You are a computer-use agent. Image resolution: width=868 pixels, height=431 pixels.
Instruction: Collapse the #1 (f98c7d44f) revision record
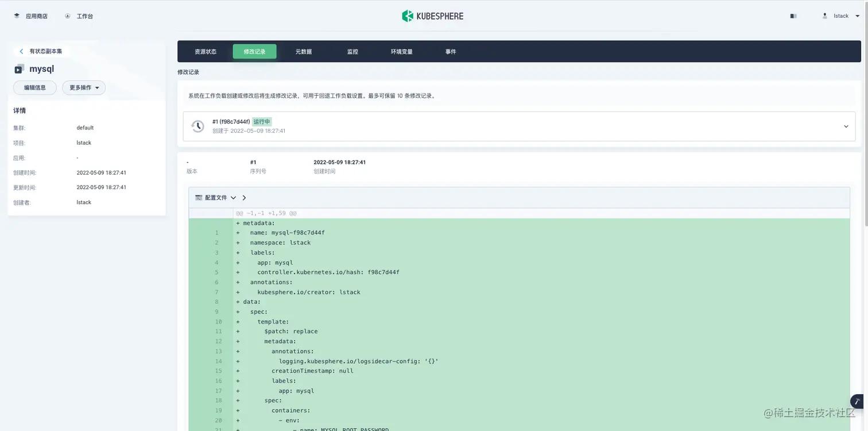tap(846, 126)
